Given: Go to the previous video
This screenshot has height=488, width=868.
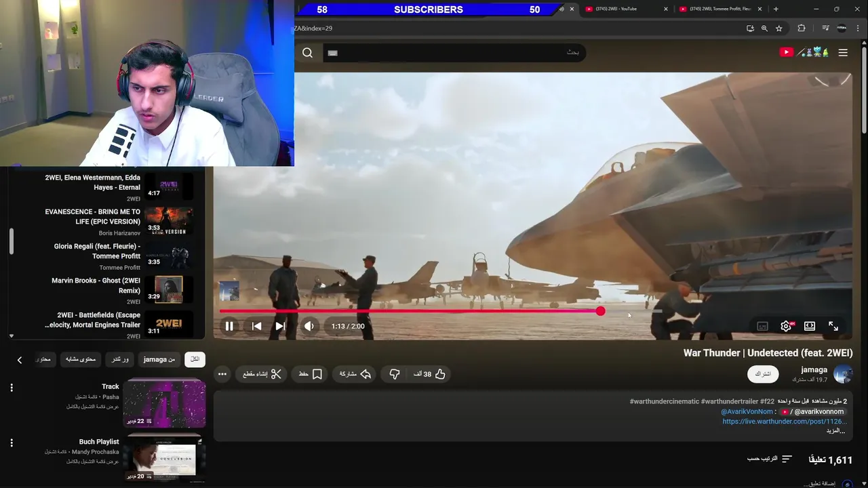Looking at the screenshot, I should point(256,326).
